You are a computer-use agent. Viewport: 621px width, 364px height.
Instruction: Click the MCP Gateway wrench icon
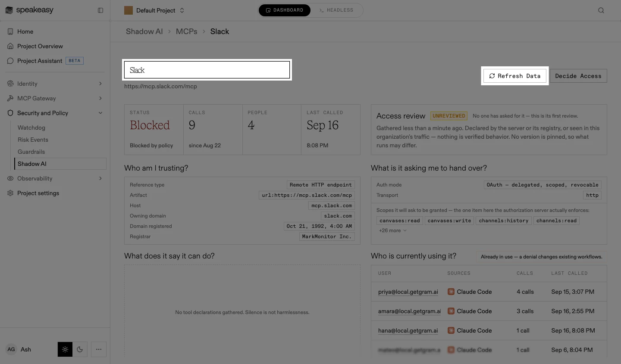(10, 98)
